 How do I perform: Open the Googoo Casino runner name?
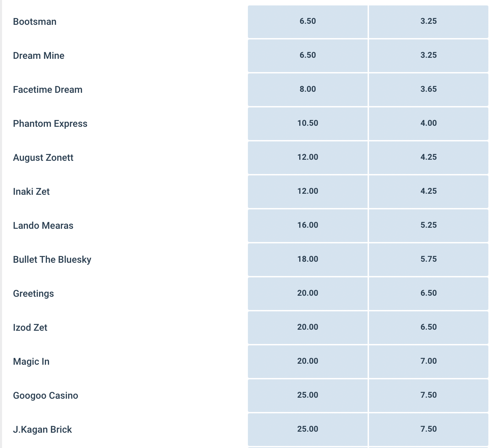[x=46, y=395]
